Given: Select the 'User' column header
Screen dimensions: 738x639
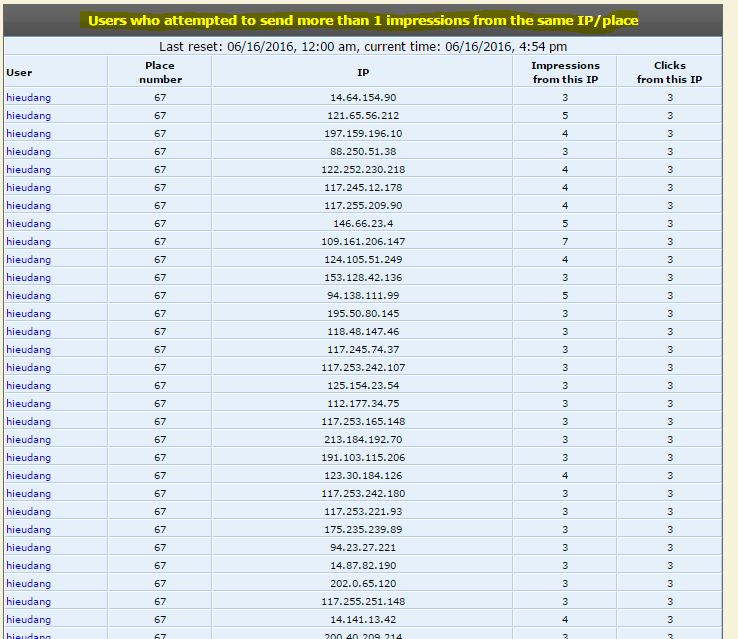Looking at the screenshot, I should [x=19, y=72].
